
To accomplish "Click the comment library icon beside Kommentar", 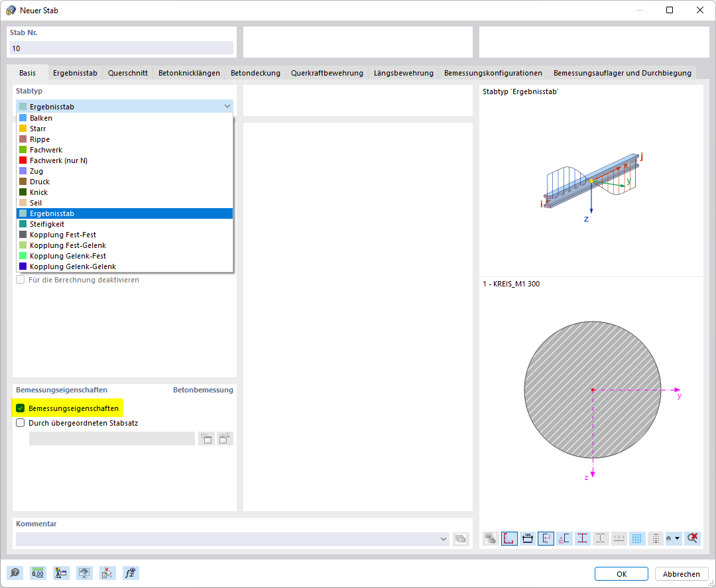I will 461,539.
